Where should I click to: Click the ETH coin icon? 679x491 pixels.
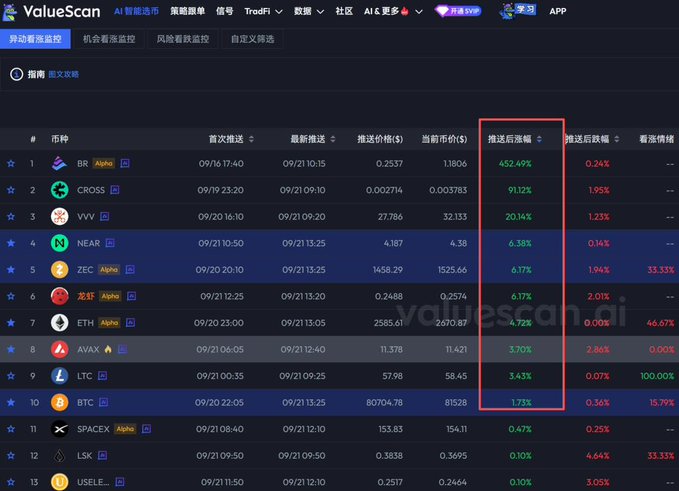[x=59, y=323]
